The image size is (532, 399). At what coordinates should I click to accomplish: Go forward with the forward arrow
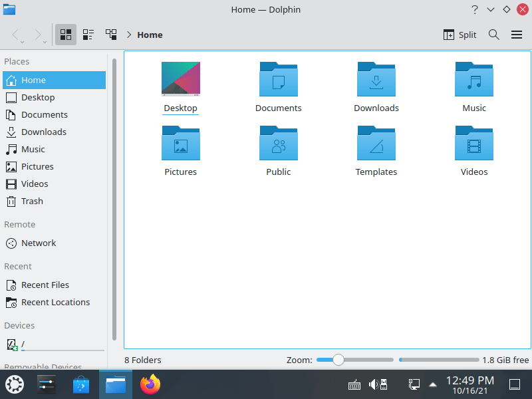tap(38, 35)
